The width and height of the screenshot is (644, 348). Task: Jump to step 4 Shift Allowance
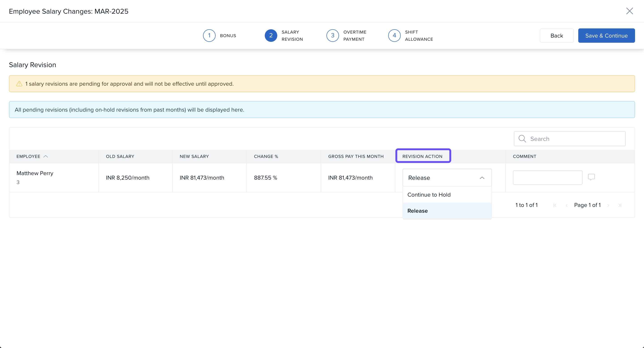pyautogui.click(x=394, y=36)
